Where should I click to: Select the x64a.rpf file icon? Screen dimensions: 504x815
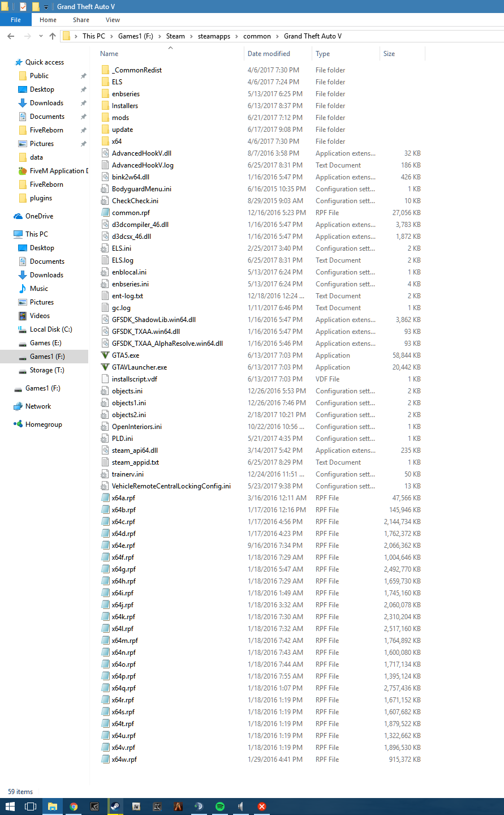pos(105,498)
